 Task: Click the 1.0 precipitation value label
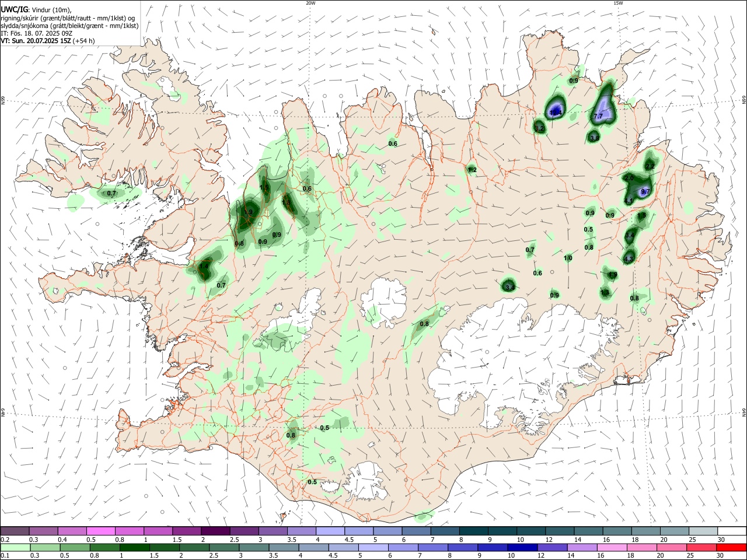[x=568, y=258]
